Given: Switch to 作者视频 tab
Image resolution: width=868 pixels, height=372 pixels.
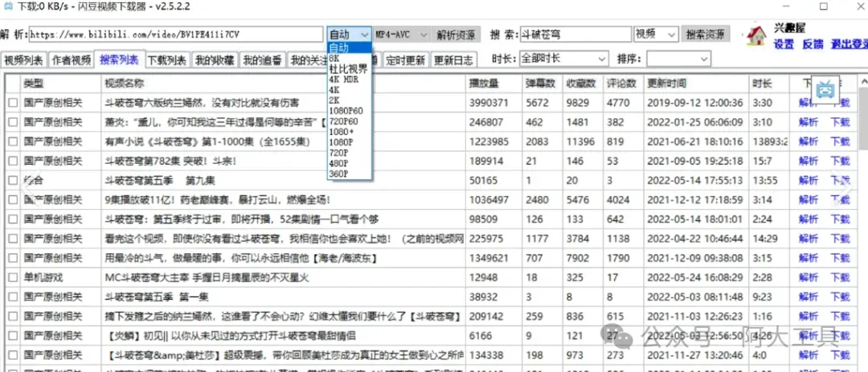Looking at the screenshot, I should [x=72, y=61].
